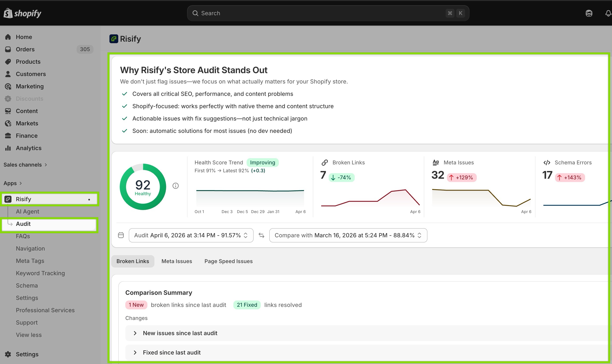Open the FAQs submenu item
Image resolution: width=612 pixels, height=364 pixels.
coord(23,236)
